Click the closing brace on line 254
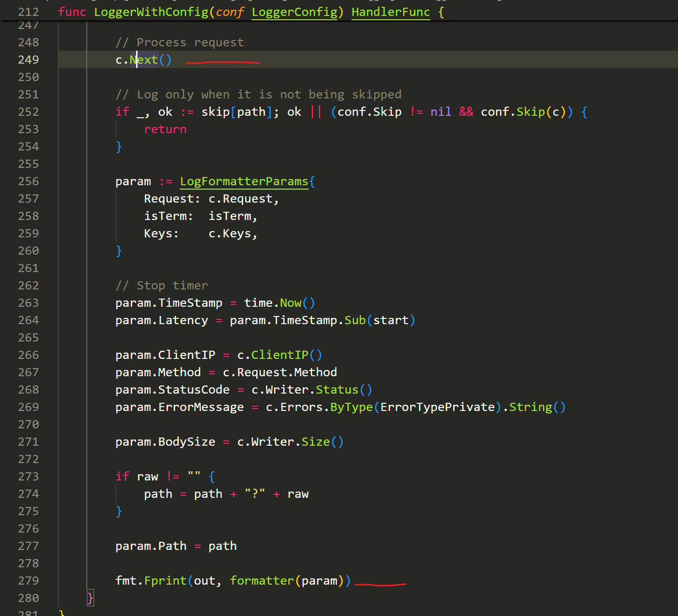The width and height of the screenshot is (678, 616). coord(119,147)
